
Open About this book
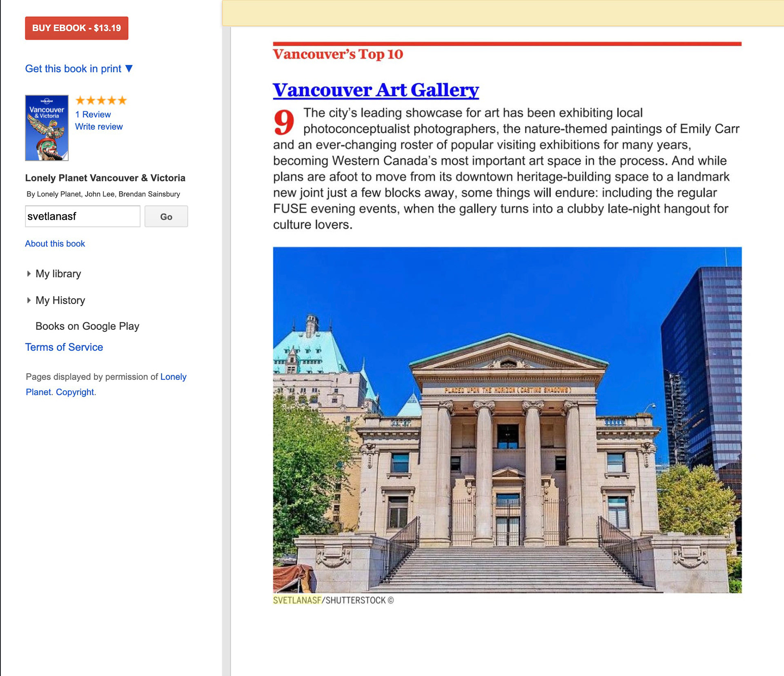(x=55, y=243)
